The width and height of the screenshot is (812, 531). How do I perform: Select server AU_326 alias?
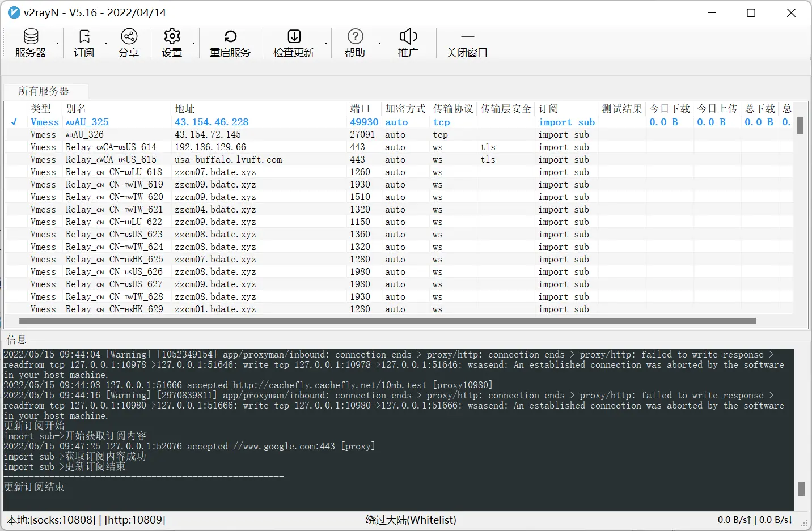[85, 134]
